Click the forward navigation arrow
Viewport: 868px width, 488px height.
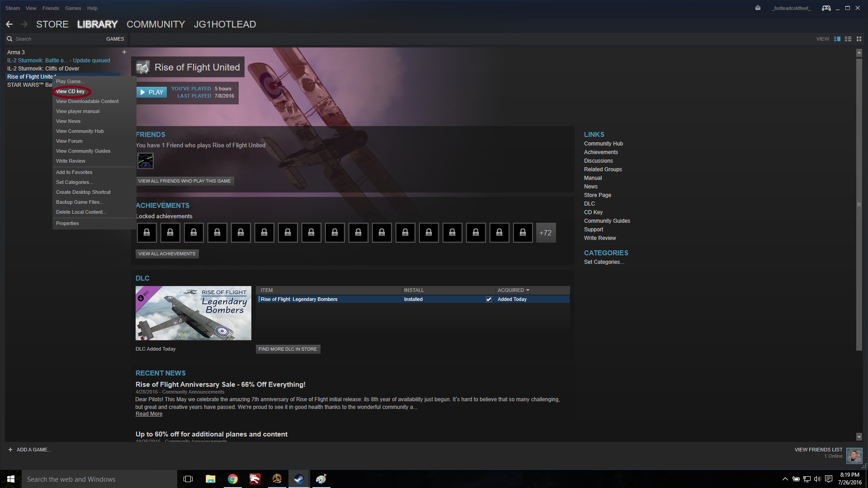pos(23,24)
